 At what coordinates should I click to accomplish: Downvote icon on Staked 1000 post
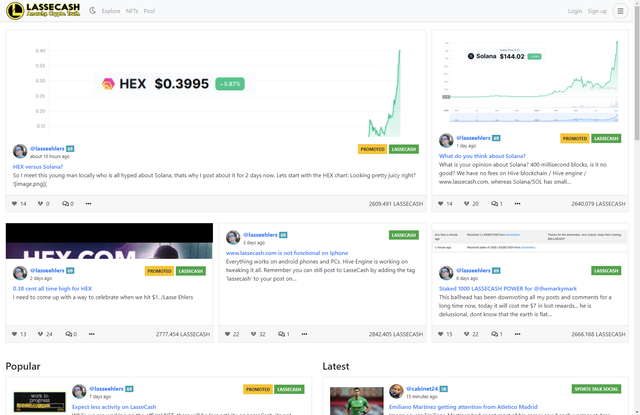(x=467, y=334)
